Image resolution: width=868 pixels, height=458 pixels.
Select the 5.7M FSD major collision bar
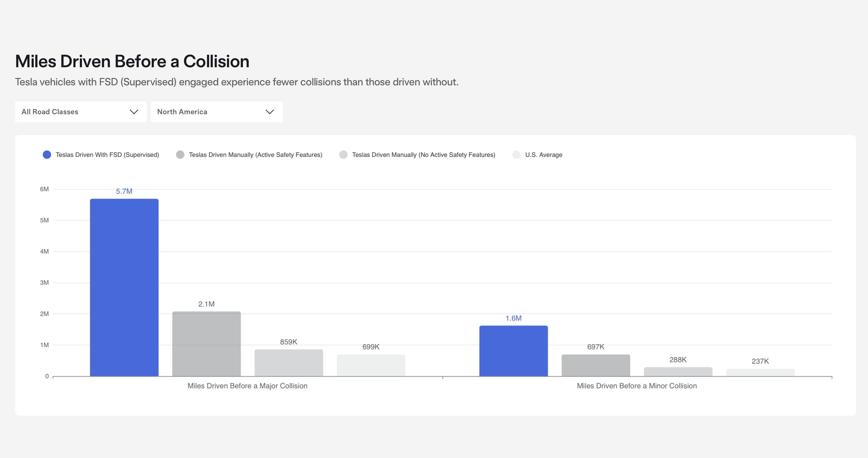click(x=124, y=287)
